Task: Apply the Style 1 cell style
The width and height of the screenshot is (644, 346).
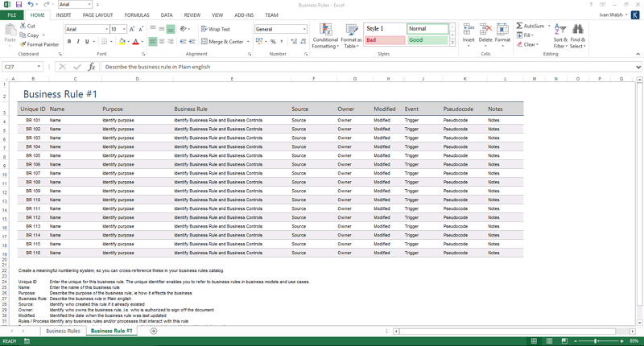Action: point(385,28)
